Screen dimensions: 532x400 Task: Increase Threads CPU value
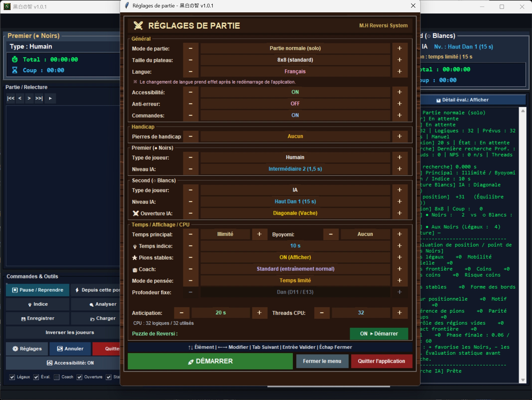[x=400, y=313]
